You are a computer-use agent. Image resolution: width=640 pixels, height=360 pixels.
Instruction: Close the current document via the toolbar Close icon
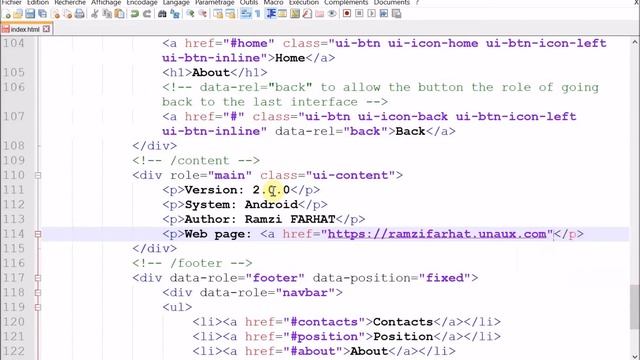click(56, 14)
